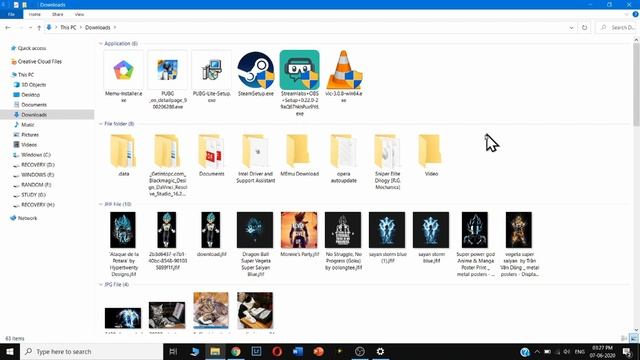This screenshot has height=360, width=640.
Task: Open Task View on taskbar
Action: click(x=173, y=351)
